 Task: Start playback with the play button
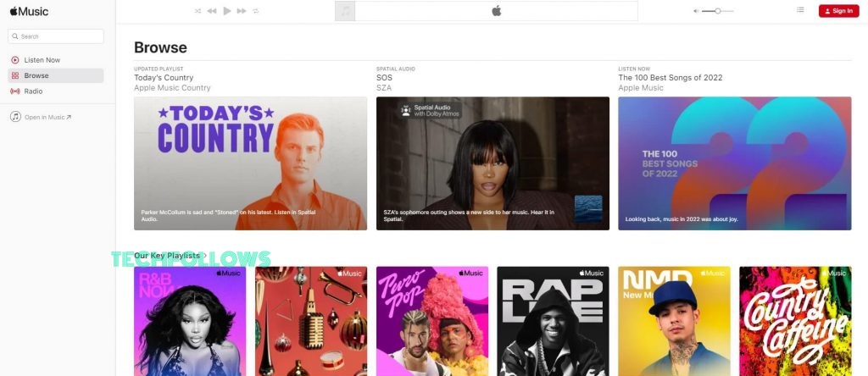[x=227, y=11]
